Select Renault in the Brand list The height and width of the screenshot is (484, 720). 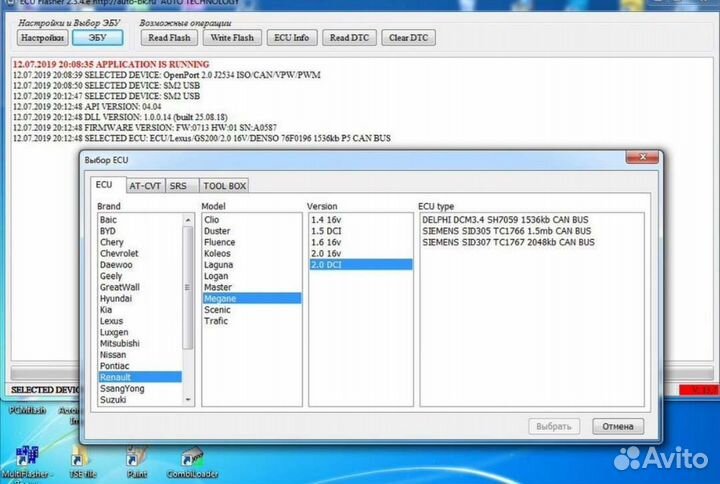[x=140, y=377]
